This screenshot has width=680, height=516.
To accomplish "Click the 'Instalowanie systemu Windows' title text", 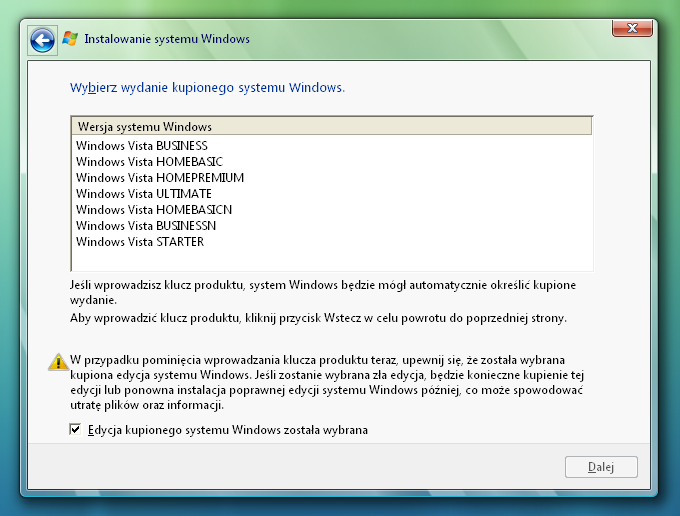I will point(167,39).
